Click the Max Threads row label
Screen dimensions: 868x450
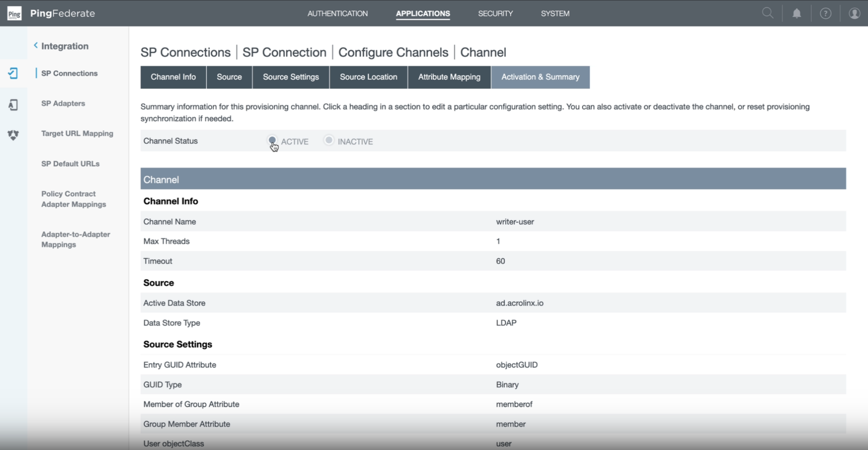[x=166, y=241]
